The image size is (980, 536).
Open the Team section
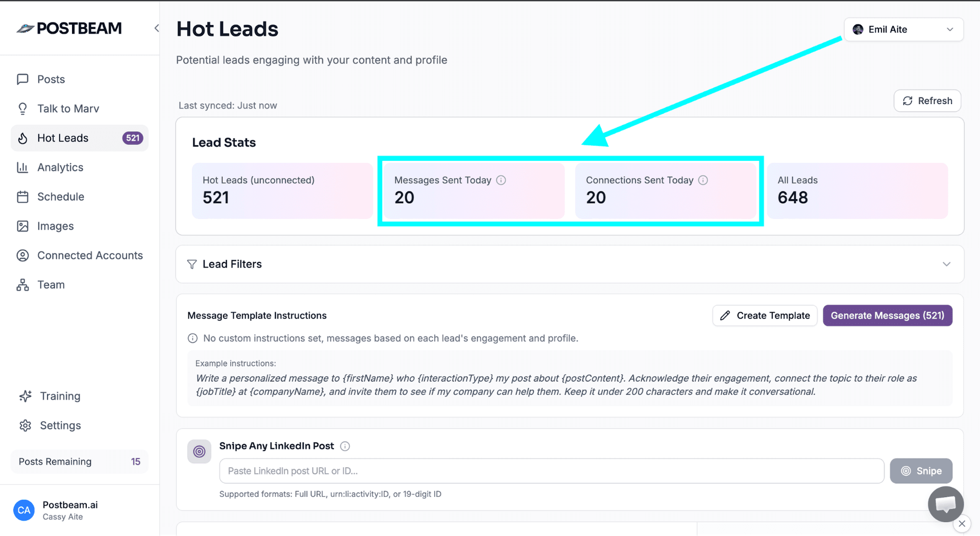pos(51,284)
